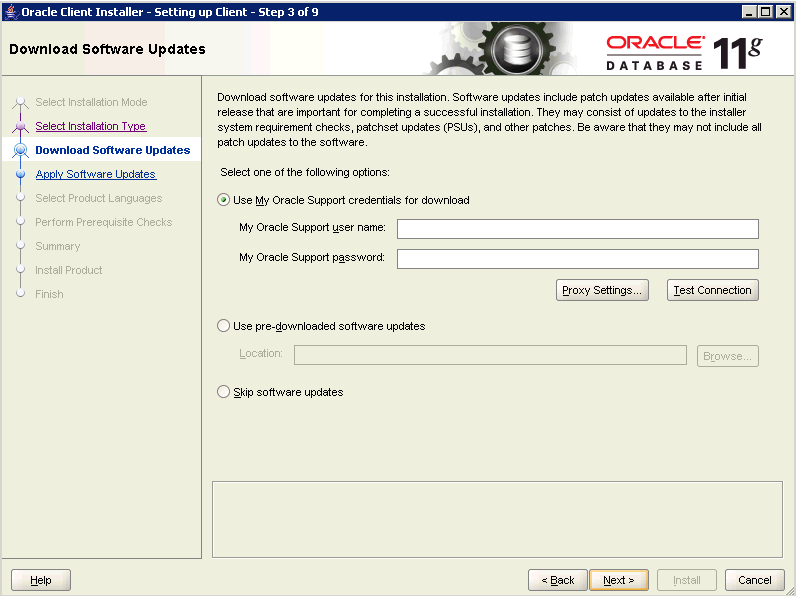This screenshot has height=596, width=796.
Task: Go back with the Back button
Action: [x=557, y=580]
